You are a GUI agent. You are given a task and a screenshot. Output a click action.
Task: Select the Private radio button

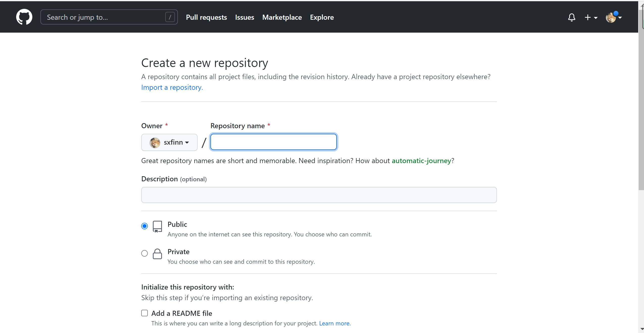[x=145, y=253]
